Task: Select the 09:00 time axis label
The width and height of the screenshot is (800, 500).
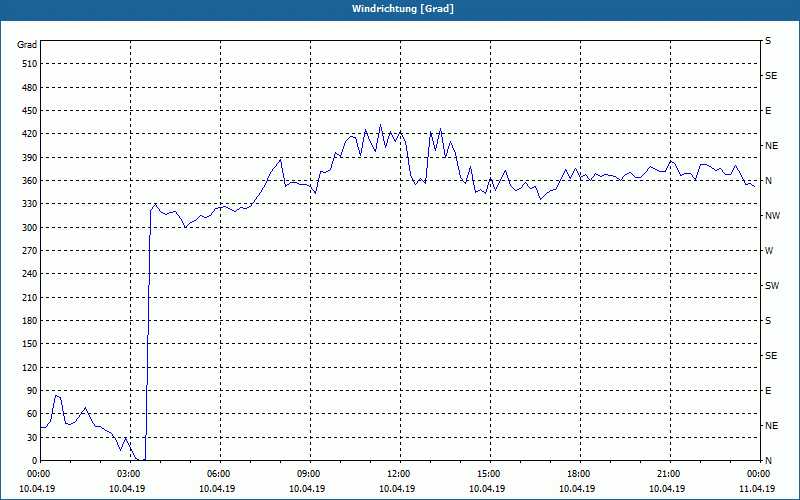Action: click(x=308, y=474)
